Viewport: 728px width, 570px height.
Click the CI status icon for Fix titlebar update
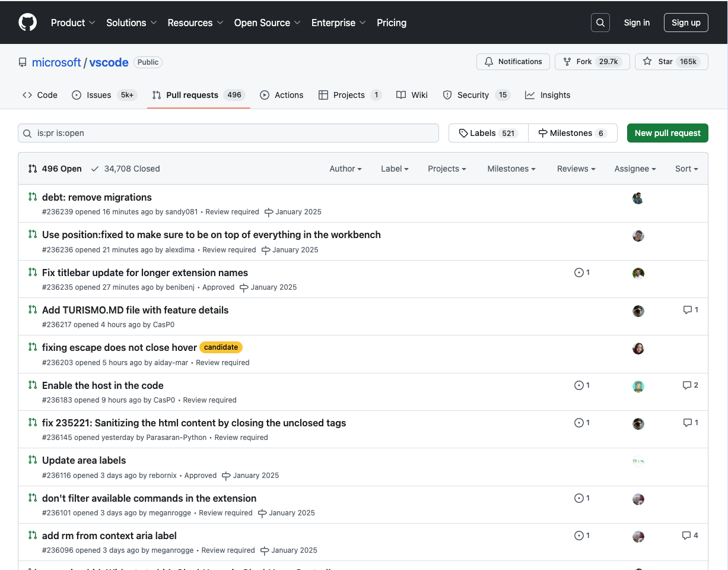579,273
